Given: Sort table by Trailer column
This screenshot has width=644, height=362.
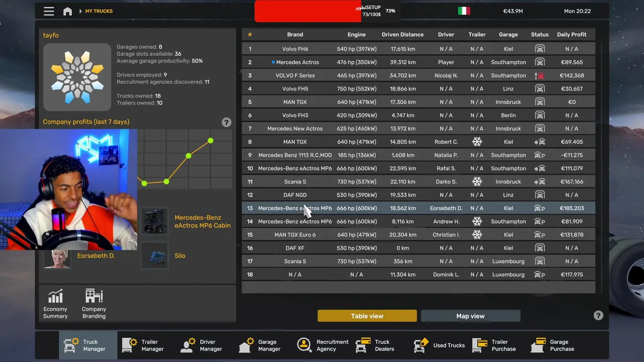Looking at the screenshot, I should 477,35.
